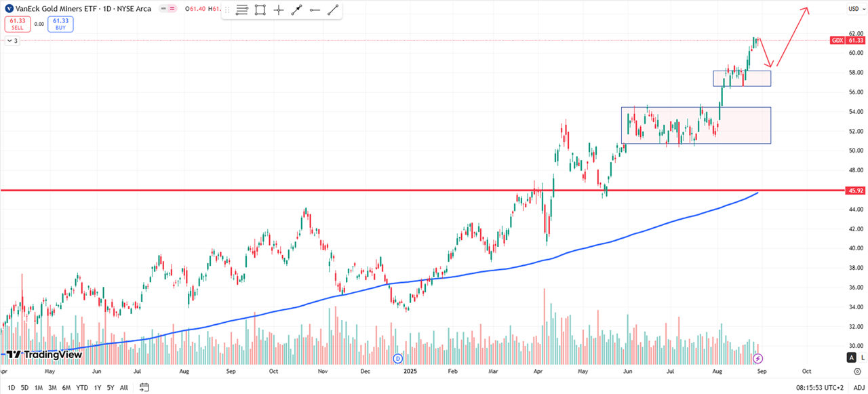Select the rectangle drawing tool
868x394 pixels.
pos(260,10)
